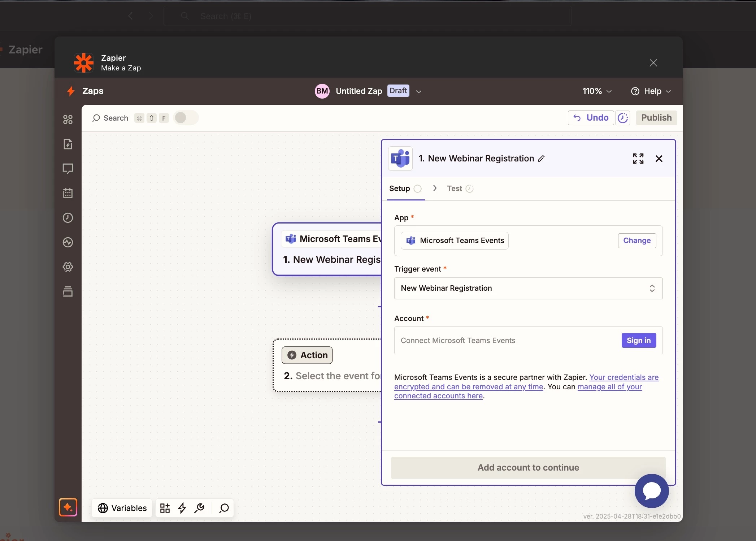This screenshot has height=541, width=756.
Task: Click the Zaps menu label
Action: [93, 91]
